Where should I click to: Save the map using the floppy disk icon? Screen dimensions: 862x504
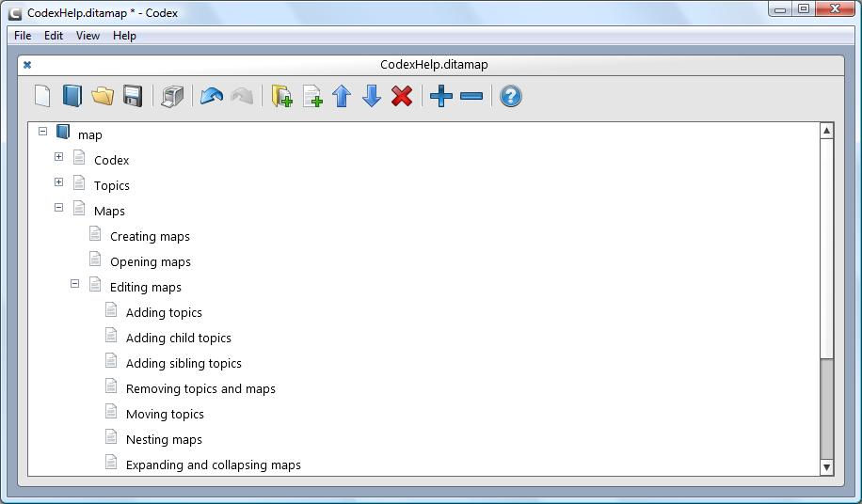[x=133, y=96]
